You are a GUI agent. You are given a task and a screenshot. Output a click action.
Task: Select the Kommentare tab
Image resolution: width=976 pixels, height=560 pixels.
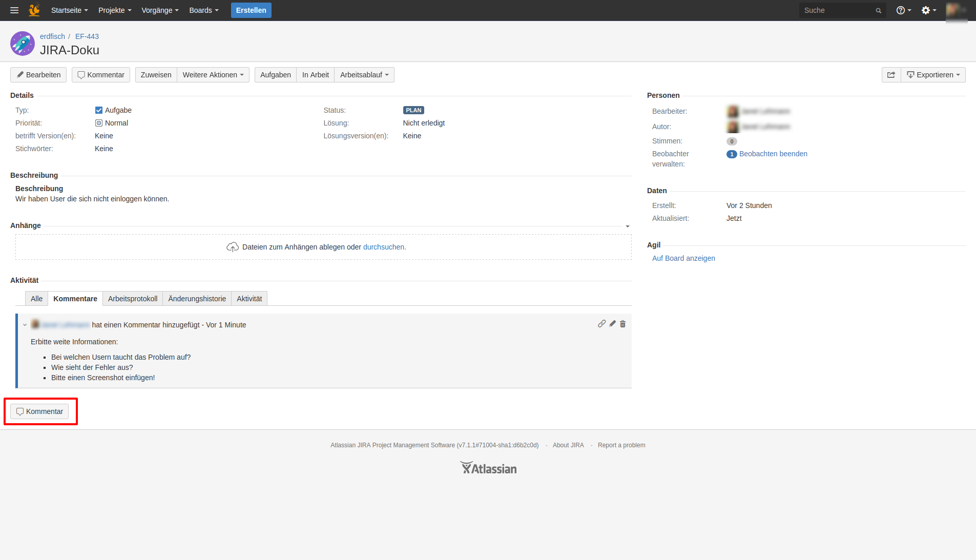click(75, 299)
